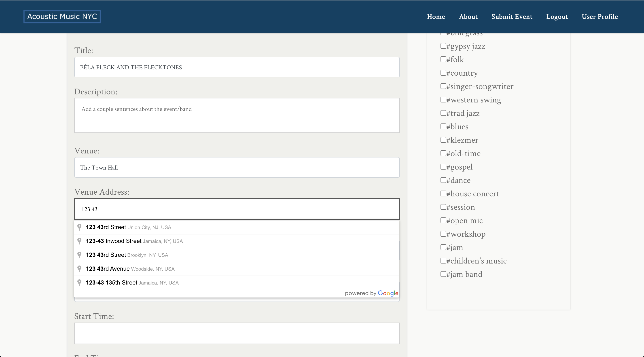Image resolution: width=644 pixels, height=357 pixels.
Task: Click the Venue Address input with 123 43
Action: click(x=237, y=209)
